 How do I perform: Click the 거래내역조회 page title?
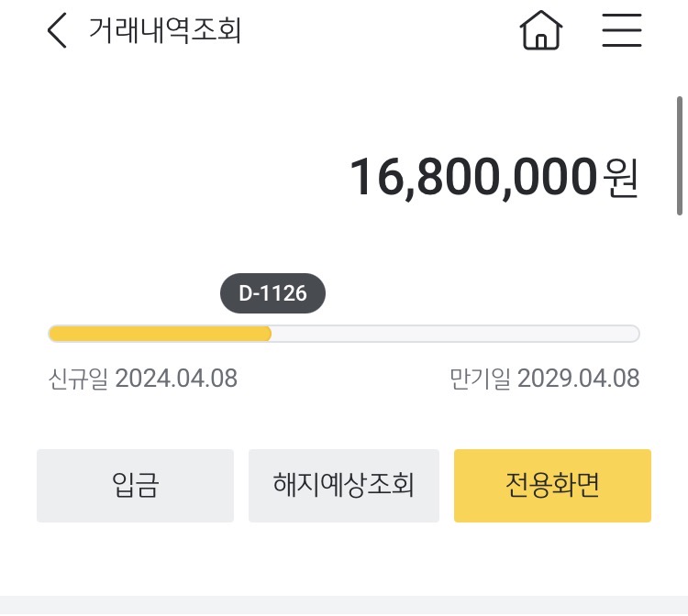coord(165,31)
